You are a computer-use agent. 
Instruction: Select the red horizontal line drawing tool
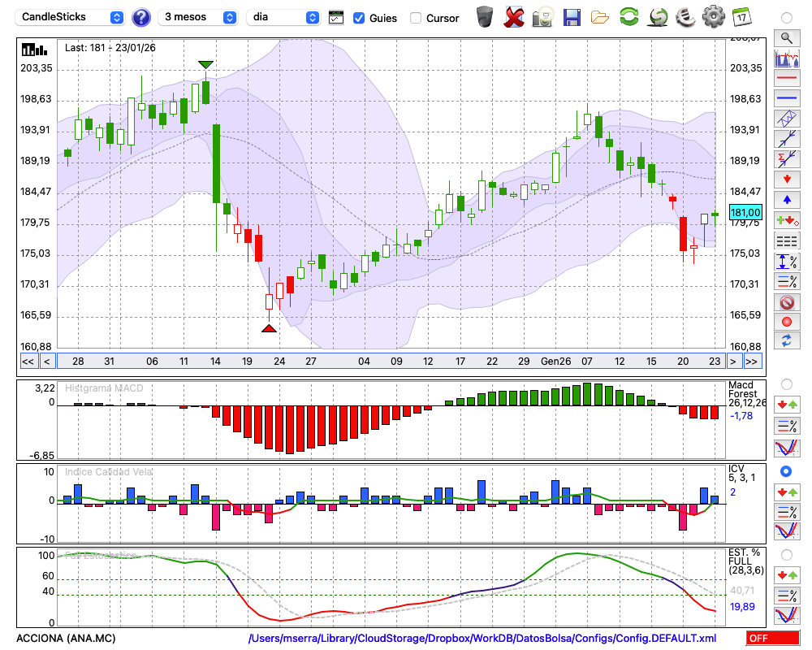(785, 78)
